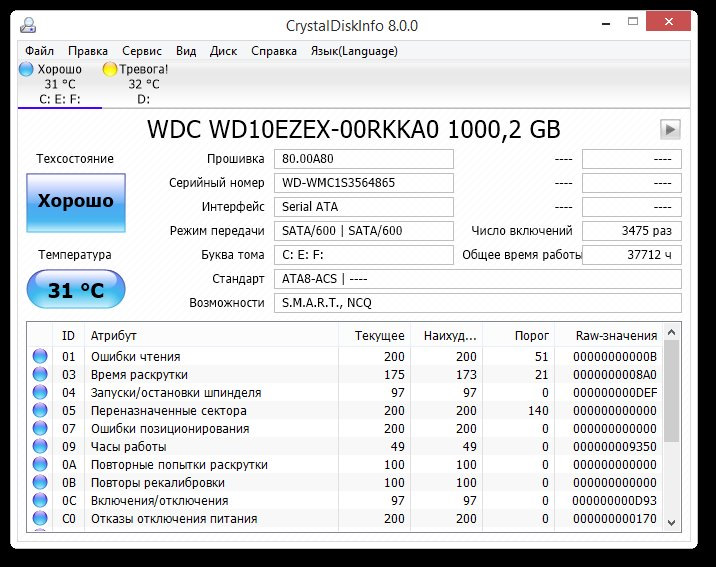The width and height of the screenshot is (716, 567).
Task: Open the Вид menu
Action: point(186,51)
